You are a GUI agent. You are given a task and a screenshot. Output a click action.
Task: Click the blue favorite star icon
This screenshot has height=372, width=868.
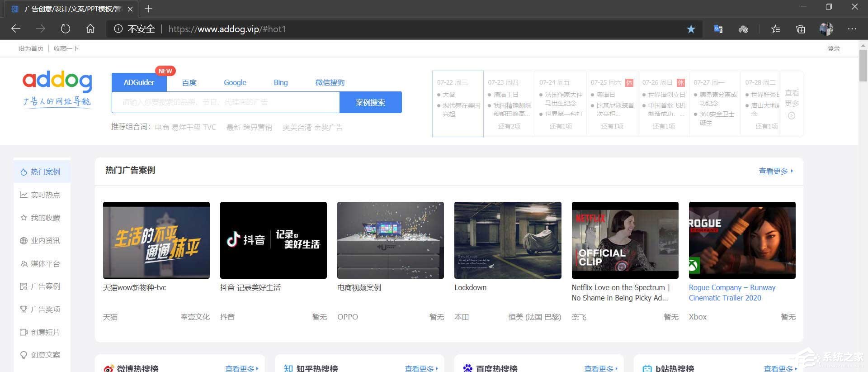(691, 29)
